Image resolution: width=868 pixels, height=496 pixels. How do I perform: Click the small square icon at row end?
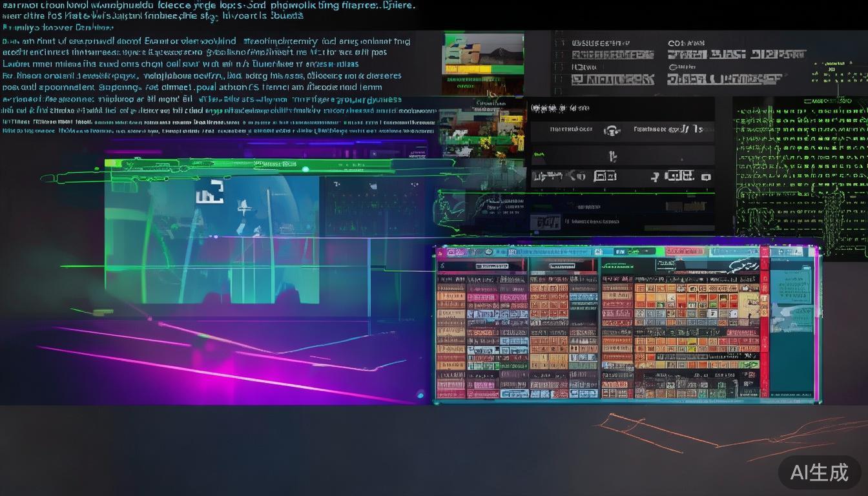click(706, 177)
